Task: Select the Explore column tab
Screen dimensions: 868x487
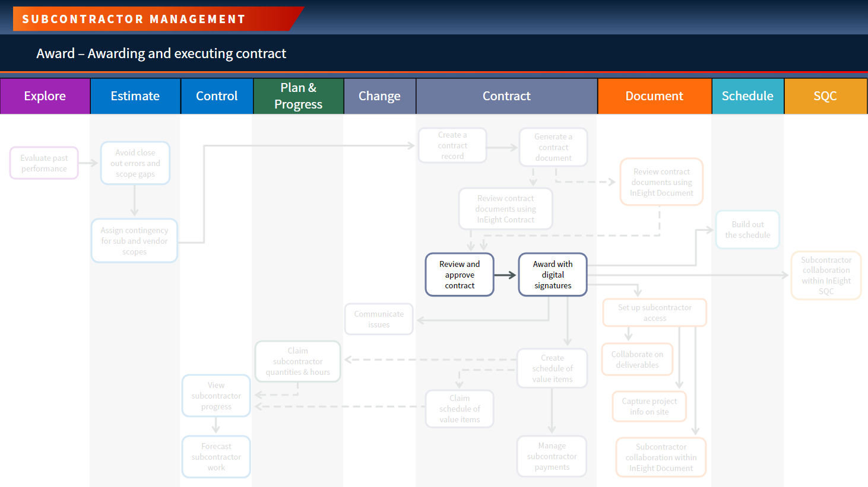Action: (x=45, y=96)
